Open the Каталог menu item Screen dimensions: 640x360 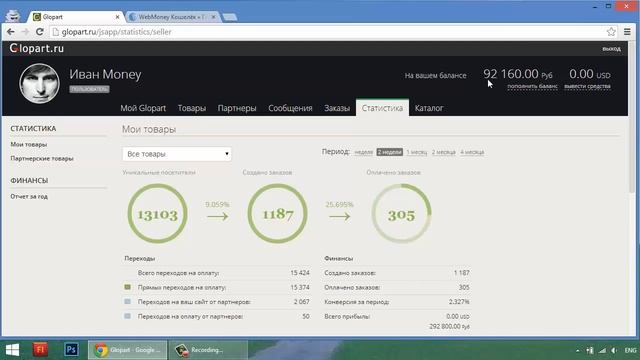point(429,108)
